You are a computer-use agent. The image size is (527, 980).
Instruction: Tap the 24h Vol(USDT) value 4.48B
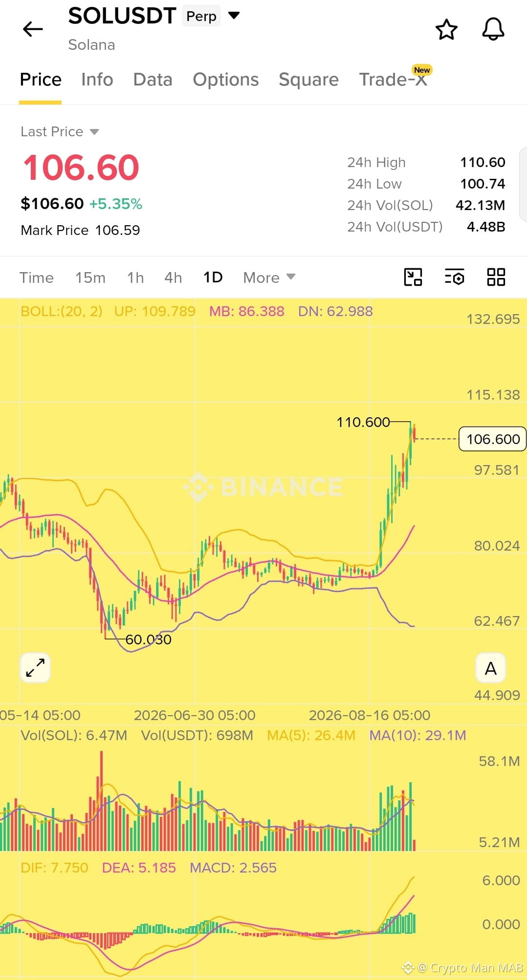pos(486,227)
